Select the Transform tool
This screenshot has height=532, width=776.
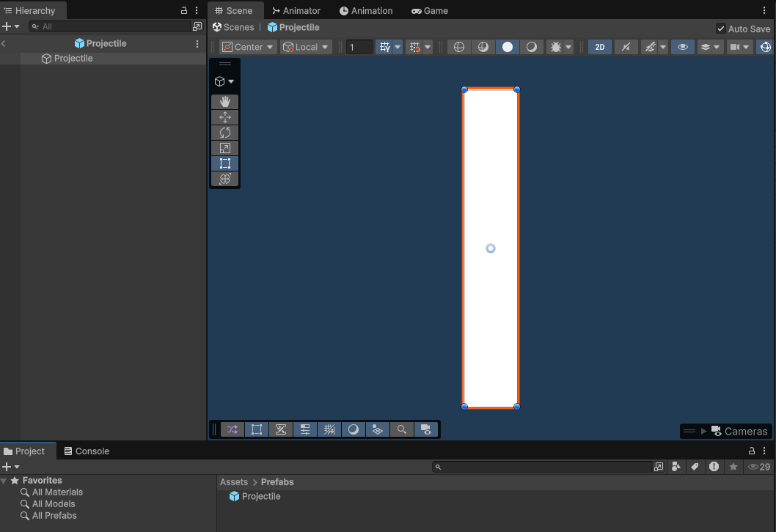(x=224, y=179)
